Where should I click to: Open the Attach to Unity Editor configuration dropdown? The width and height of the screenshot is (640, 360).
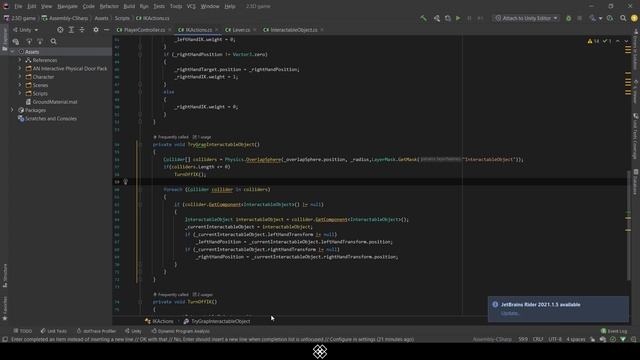[x=526, y=18]
